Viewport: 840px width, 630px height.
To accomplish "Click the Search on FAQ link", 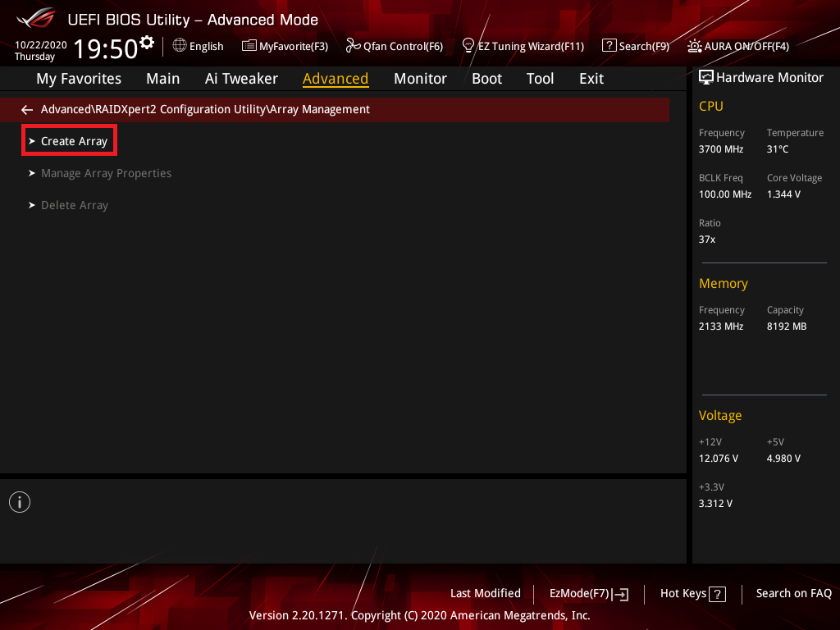I will (x=793, y=593).
